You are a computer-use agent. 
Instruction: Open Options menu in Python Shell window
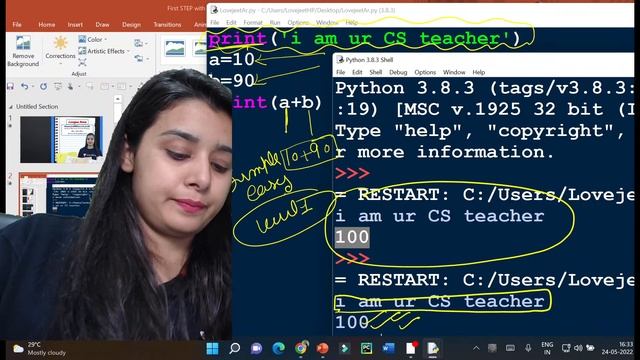[425, 72]
